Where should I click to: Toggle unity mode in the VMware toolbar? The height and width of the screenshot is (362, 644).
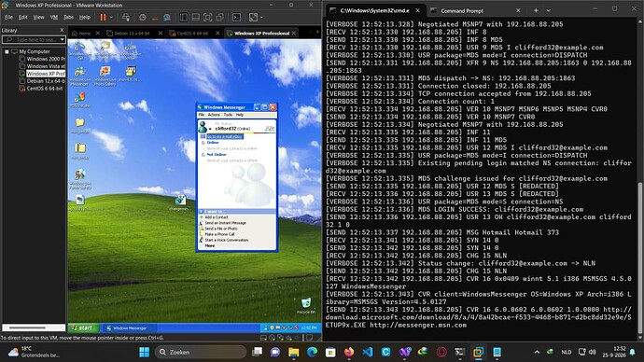220,17
